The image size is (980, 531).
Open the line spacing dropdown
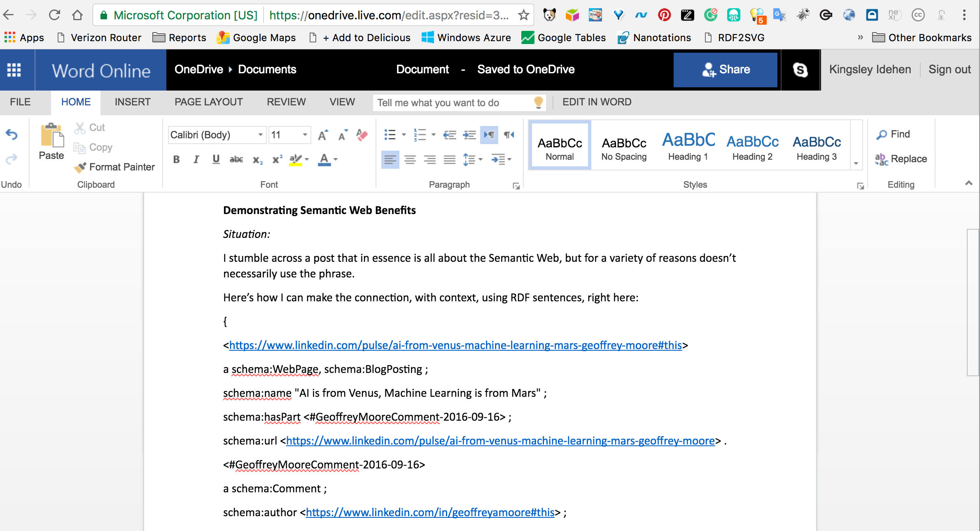coord(473,159)
